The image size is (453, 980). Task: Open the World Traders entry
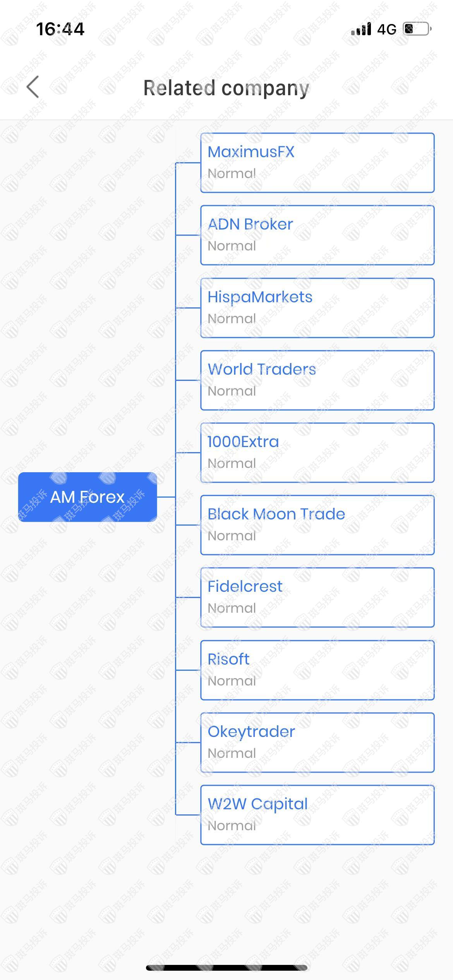pyautogui.click(x=317, y=380)
